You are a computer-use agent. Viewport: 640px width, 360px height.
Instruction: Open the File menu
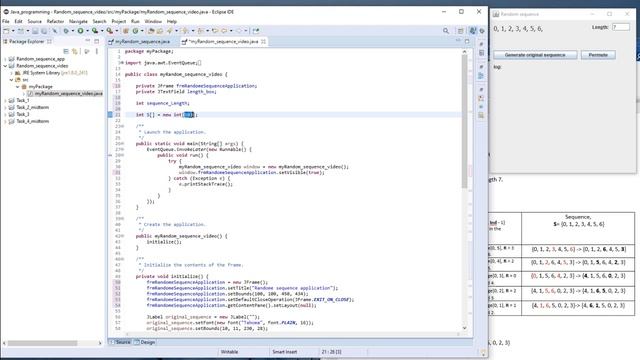(x=6, y=21)
